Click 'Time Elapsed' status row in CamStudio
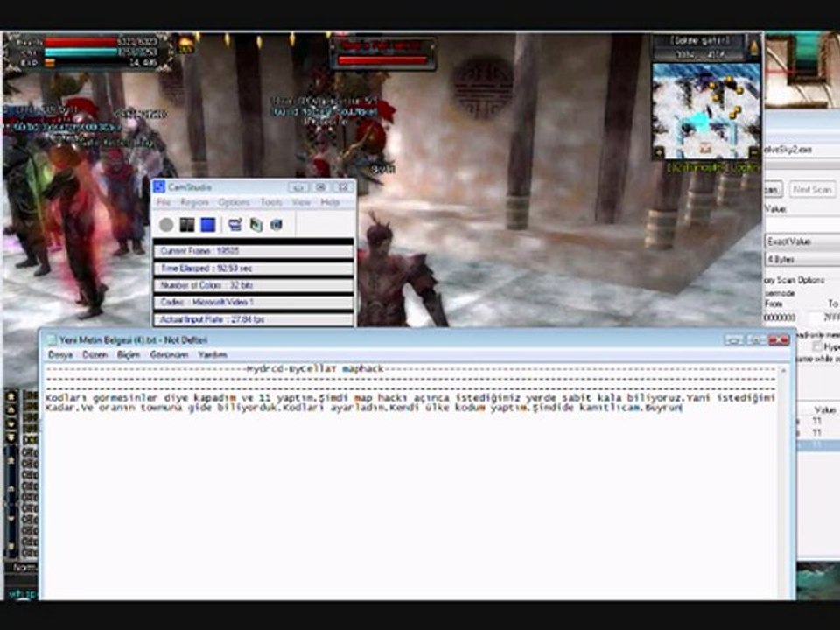The width and height of the screenshot is (840, 630). (x=254, y=268)
